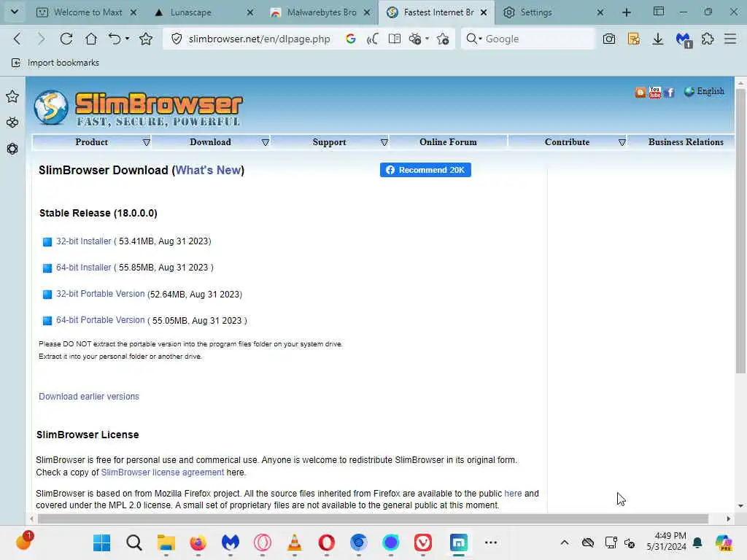Click the vertical page scrollbar
Image resolution: width=747 pixels, height=560 pixels.
(740, 230)
